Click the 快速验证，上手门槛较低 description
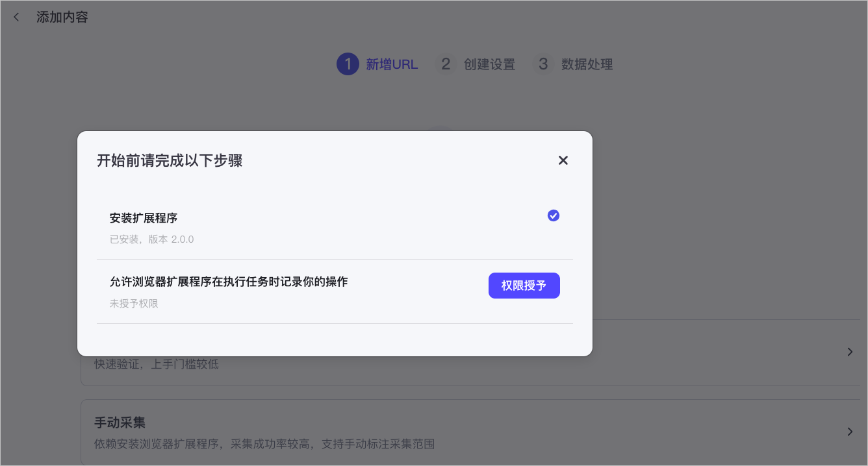Image resolution: width=868 pixels, height=466 pixels. pyautogui.click(x=157, y=364)
